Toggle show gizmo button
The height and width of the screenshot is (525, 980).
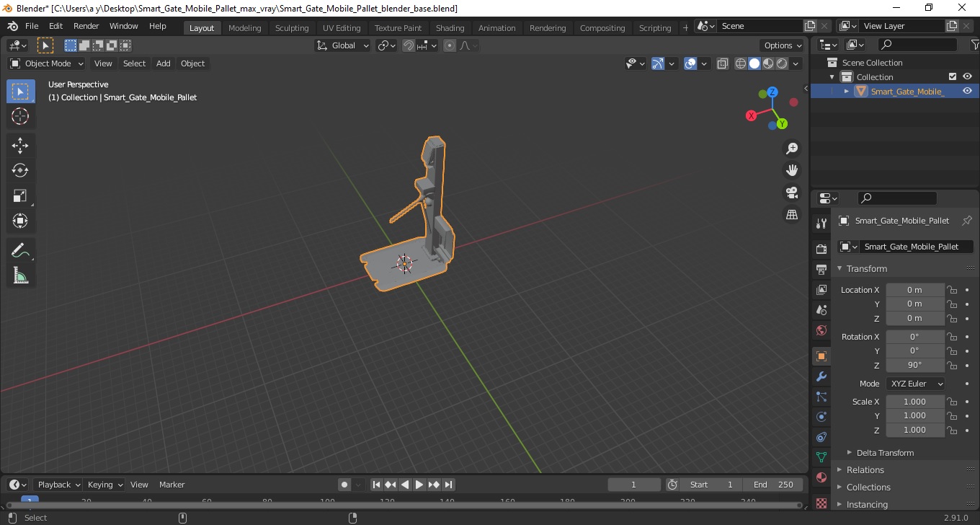tap(658, 63)
